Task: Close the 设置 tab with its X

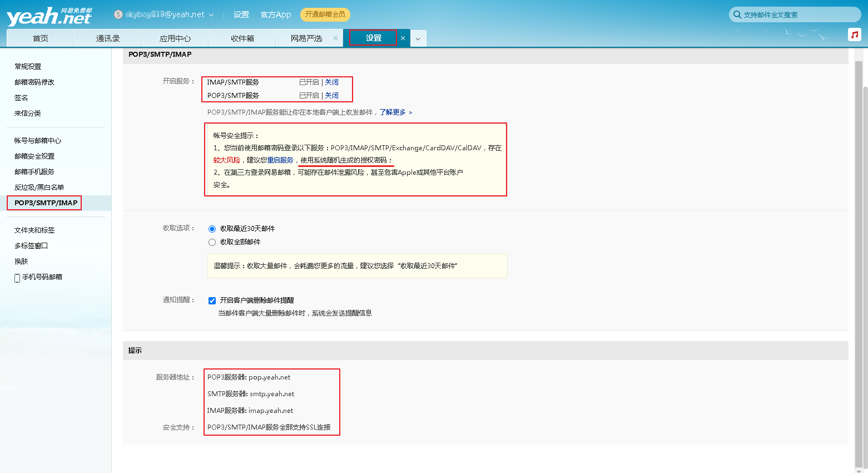Action: click(x=403, y=38)
